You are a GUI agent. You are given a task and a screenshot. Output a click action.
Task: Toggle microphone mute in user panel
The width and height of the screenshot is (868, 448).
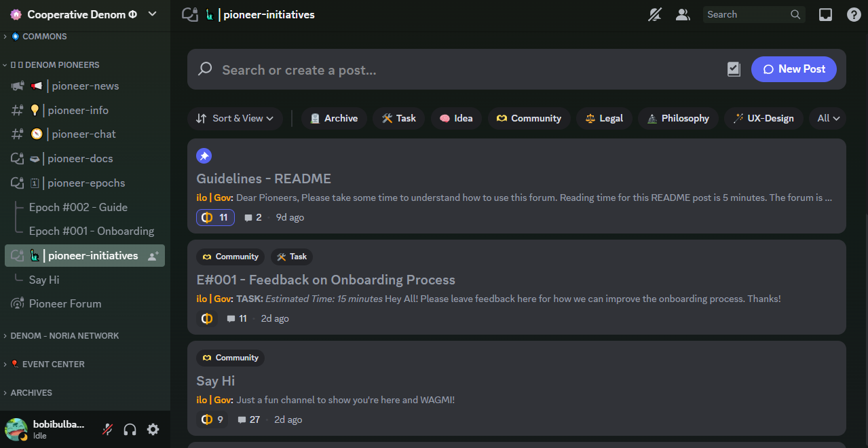[107, 429]
